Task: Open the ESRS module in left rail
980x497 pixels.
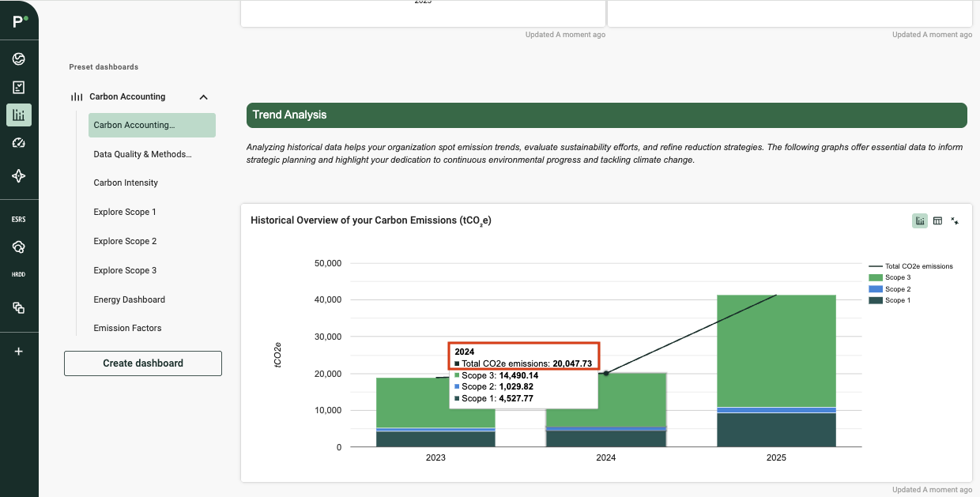Action: pyautogui.click(x=19, y=219)
